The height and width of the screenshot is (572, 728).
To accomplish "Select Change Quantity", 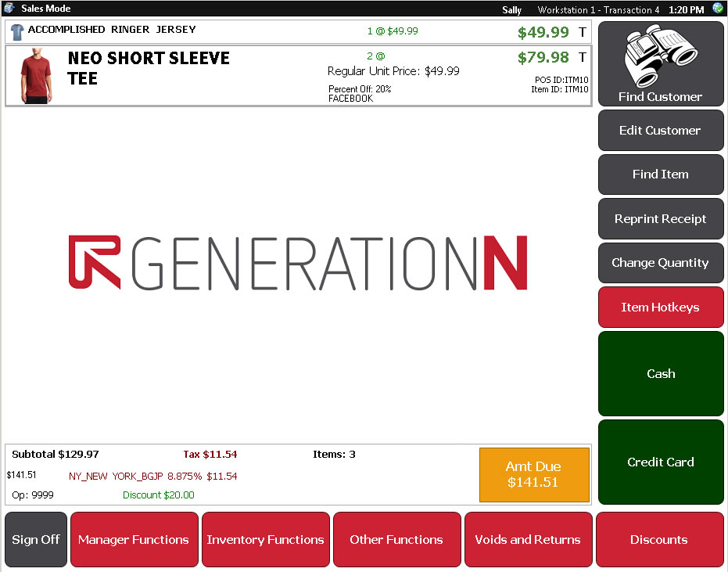I will (x=661, y=263).
